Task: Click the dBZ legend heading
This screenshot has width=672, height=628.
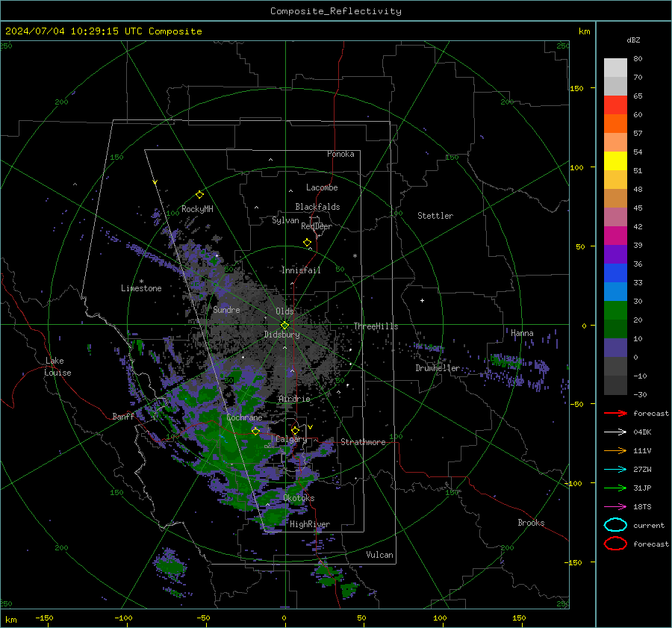Action: click(x=633, y=40)
